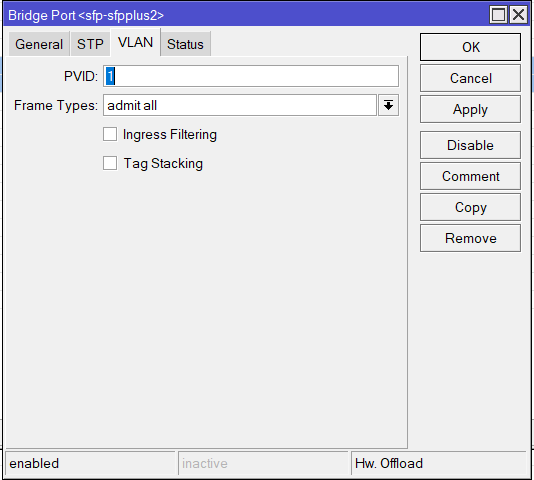The image size is (534, 480).
Task: Add a Comment to this port
Action: [470, 176]
